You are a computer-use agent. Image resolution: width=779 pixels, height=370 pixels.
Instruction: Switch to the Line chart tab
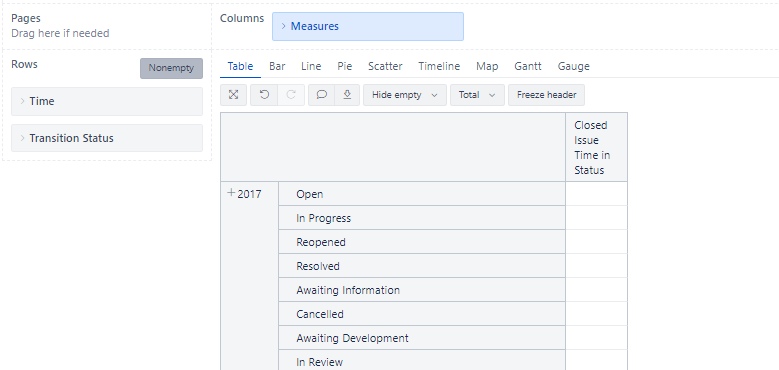pyautogui.click(x=311, y=67)
